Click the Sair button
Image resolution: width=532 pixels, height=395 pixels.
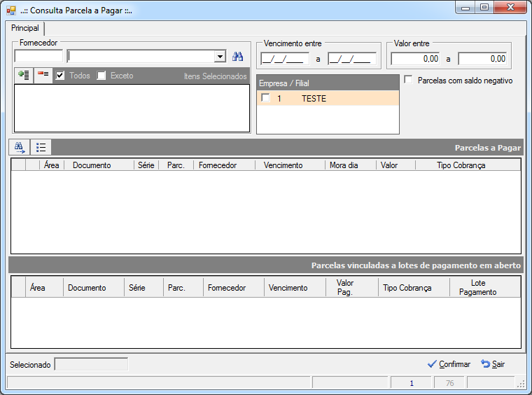[493, 364]
